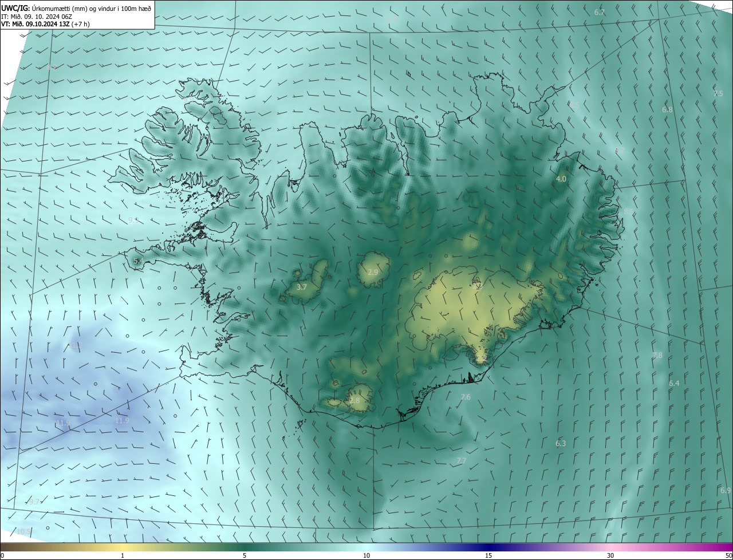This screenshot has width=733, height=560.
Task: Select the 2.9 value on the glacier
Action: click(x=373, y=272)
